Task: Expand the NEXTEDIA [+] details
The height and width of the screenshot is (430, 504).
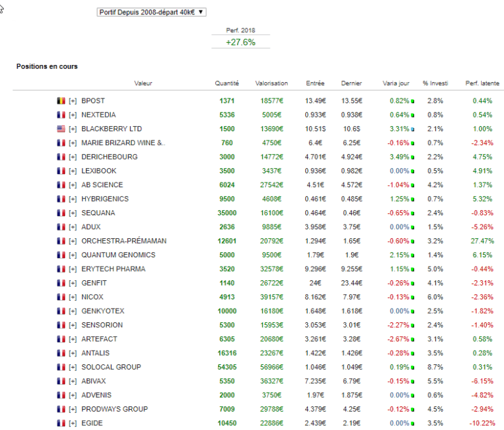Action: pyautogui.click(x=73, y=115)
